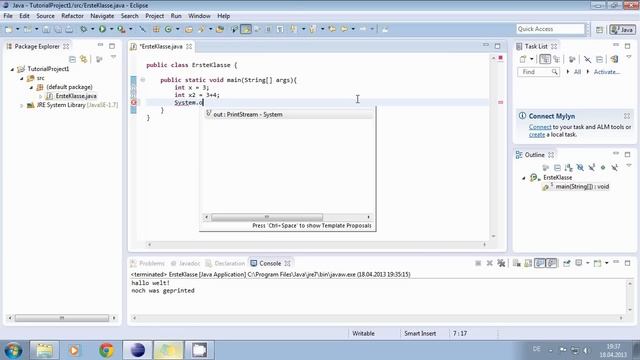Screen dimensions: 640x360
Task: Expand the JRE System Library node
Action: 22,105
